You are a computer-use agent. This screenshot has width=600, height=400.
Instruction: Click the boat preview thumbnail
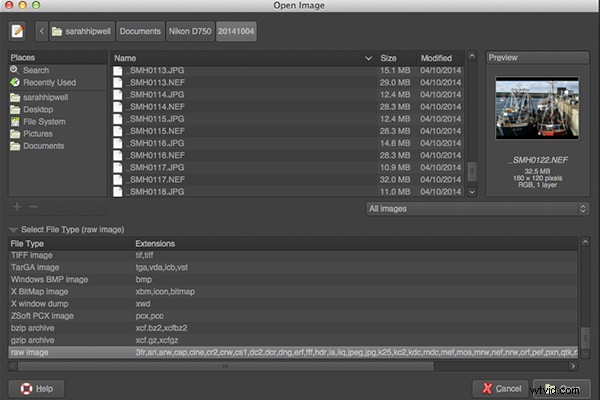coord(537,108)
